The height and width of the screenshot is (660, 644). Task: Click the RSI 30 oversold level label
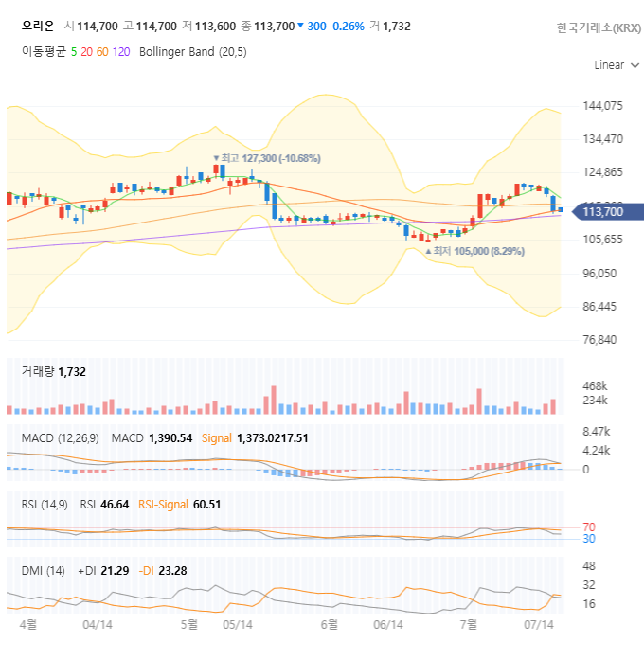(x=589, y=539)
